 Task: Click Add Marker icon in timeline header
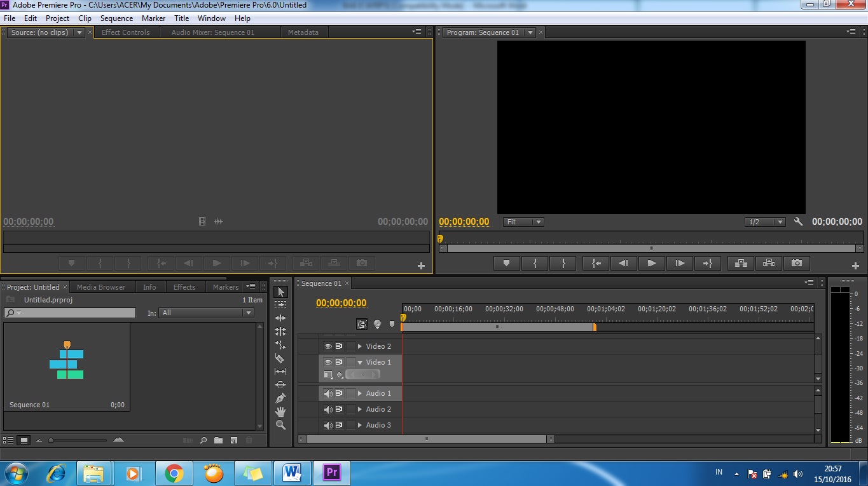pos(392,325)
